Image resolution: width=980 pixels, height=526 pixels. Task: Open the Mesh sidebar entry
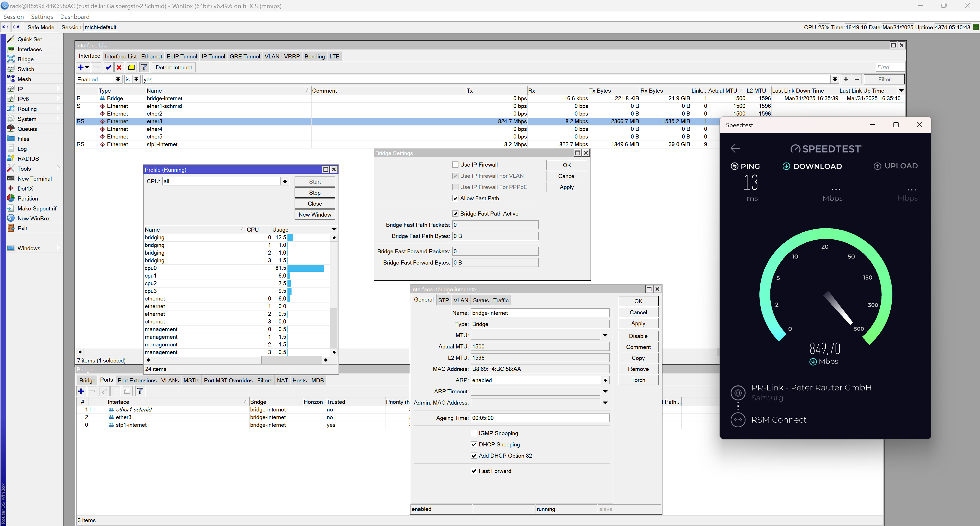(x=24, y=79)
